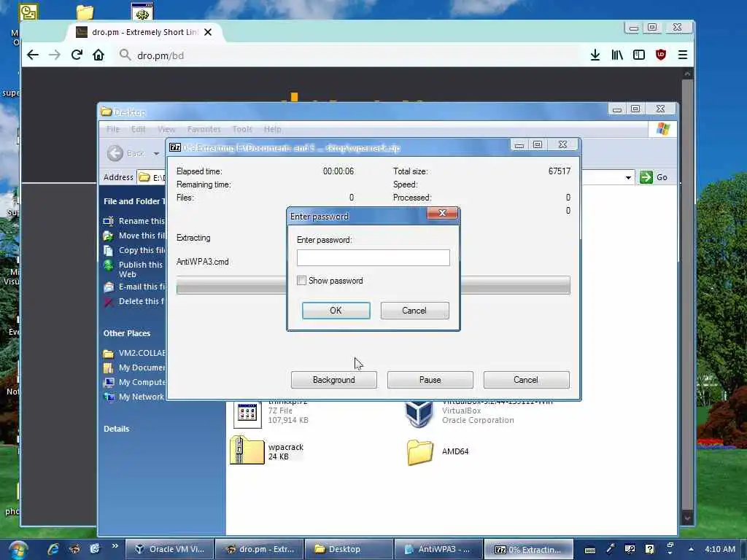This screenshot has width=747, height=560.
Task: Click the green Go button
Action: click(x=654, y=177)
